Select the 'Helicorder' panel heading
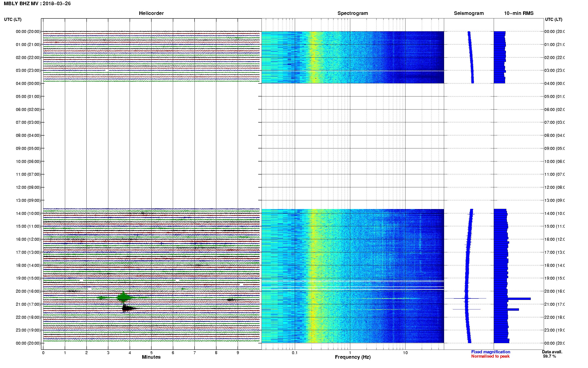The height and width of the screenshot is (368, 588). [151, 13]
